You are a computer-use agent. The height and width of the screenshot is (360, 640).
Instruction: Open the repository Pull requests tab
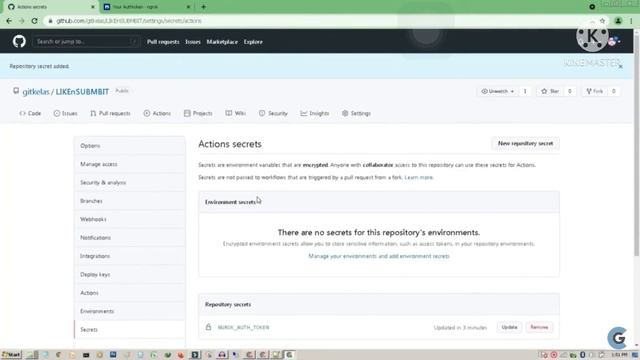(x=110, y=113)
